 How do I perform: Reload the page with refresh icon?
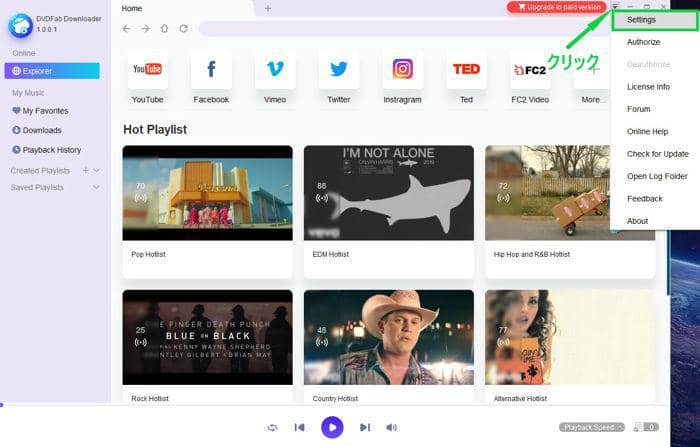[183, 29]
